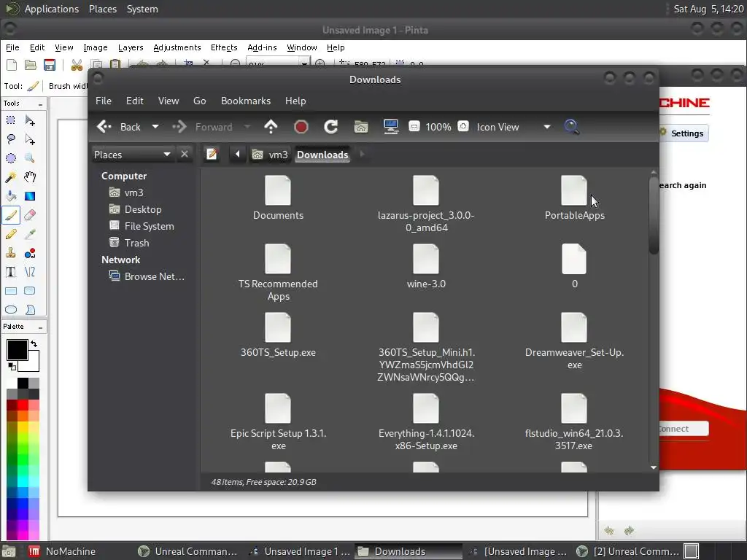The height and width of the screenshot is (560, 747).
Task: Select the Text tool in Pinta
Action: [x=10, y=272]
